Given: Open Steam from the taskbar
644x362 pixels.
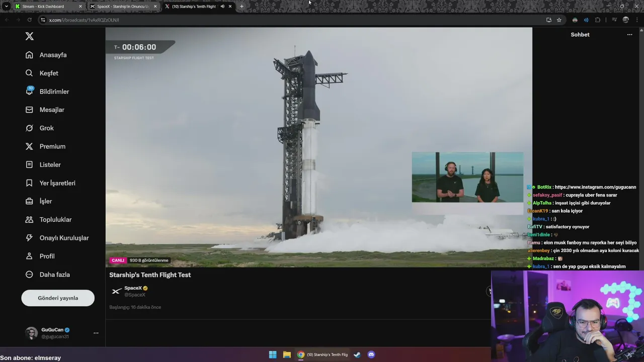Looking at the screenshot, I should [x=357, y=354].
